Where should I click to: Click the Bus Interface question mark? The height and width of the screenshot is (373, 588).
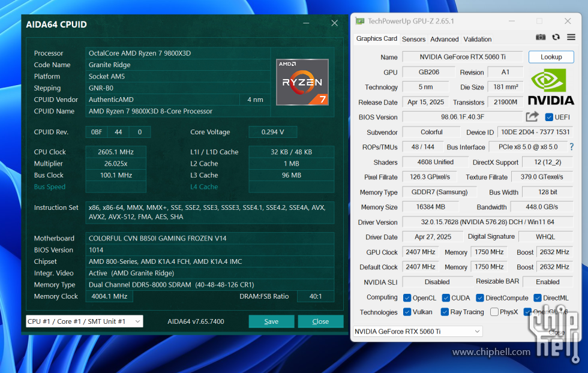[571, 147]
